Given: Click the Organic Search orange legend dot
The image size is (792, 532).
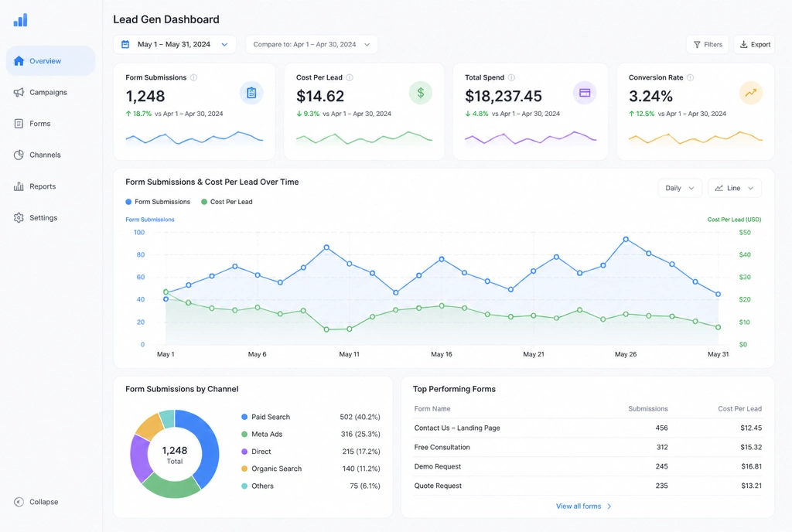Looking at the screenshot, I should pos(244,469).
